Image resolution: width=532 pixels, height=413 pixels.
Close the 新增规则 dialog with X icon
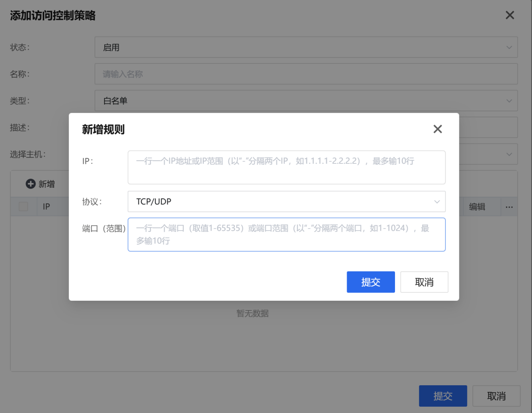[x=437, y=129]
